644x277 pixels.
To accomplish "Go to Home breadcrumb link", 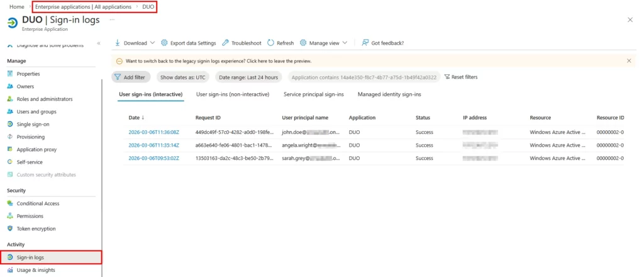I will (17, 7).
